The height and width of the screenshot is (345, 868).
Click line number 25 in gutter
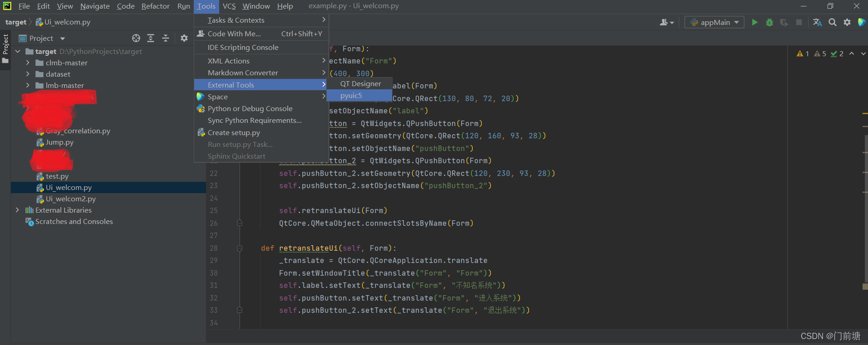pos(213,210)
